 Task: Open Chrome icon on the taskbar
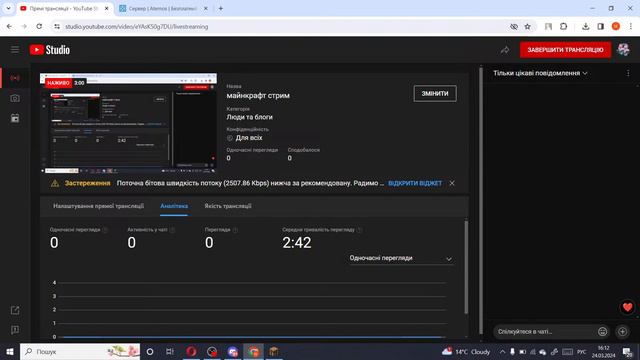coord(253,351)
